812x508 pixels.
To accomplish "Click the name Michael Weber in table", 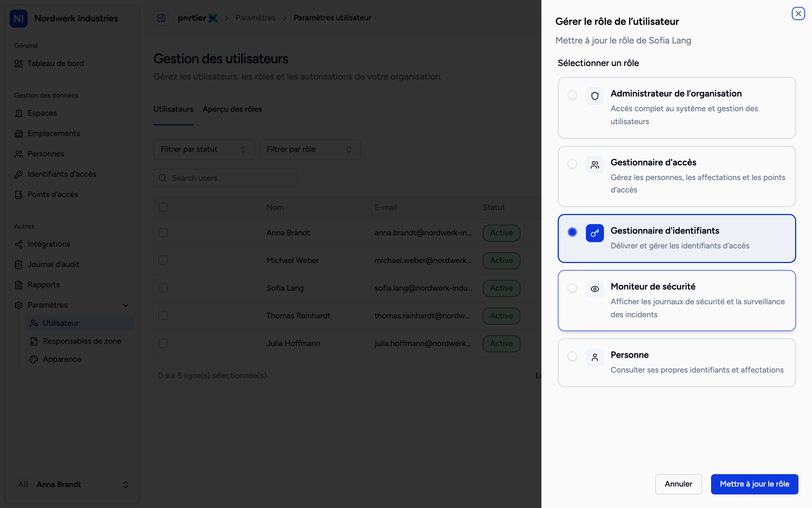I will [x=293, y=260].
